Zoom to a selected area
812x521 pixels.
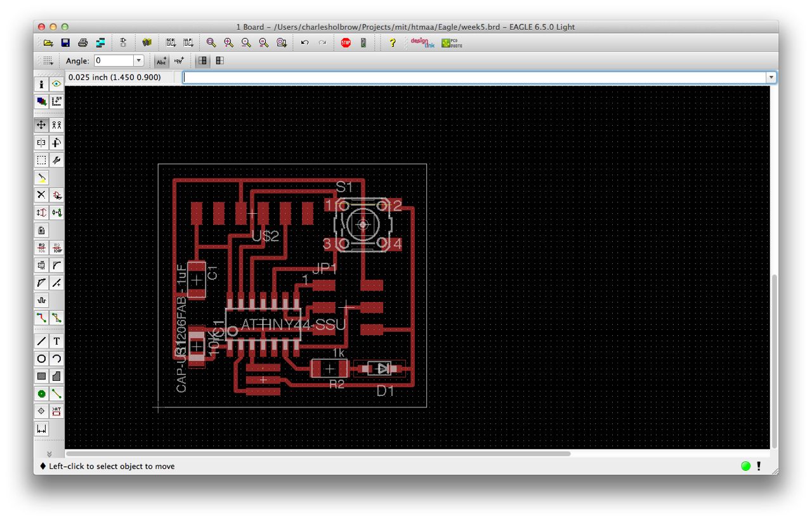[x=282, y=43]
